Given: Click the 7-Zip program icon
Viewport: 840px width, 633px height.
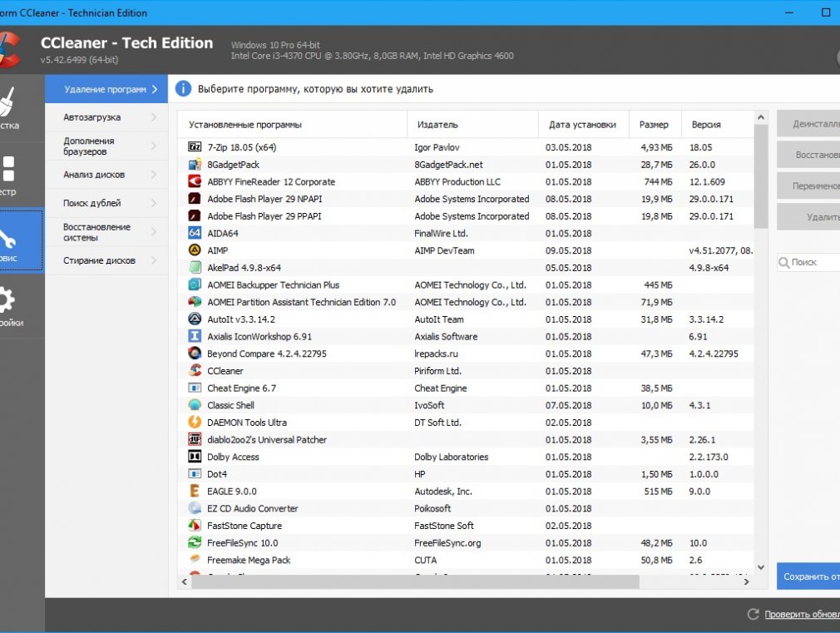Looking at the screenshot, I should pos(195,147).
